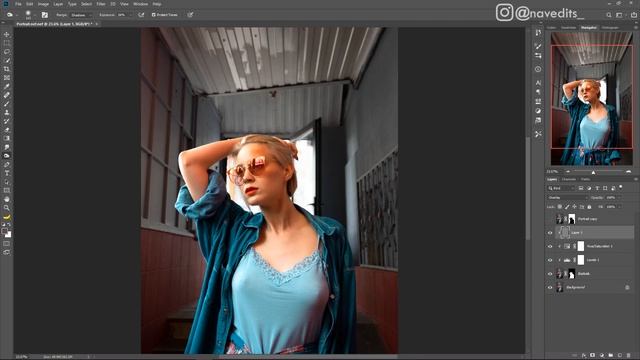
Task: Open the tool preset dropdown arrow
Action: [x=17, y=15]
